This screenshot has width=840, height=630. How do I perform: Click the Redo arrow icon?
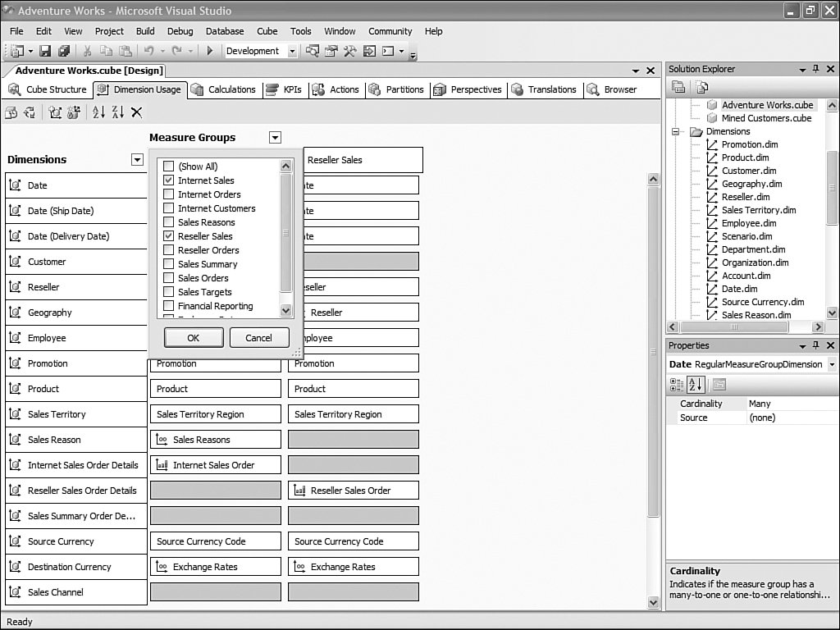[177, 51]
